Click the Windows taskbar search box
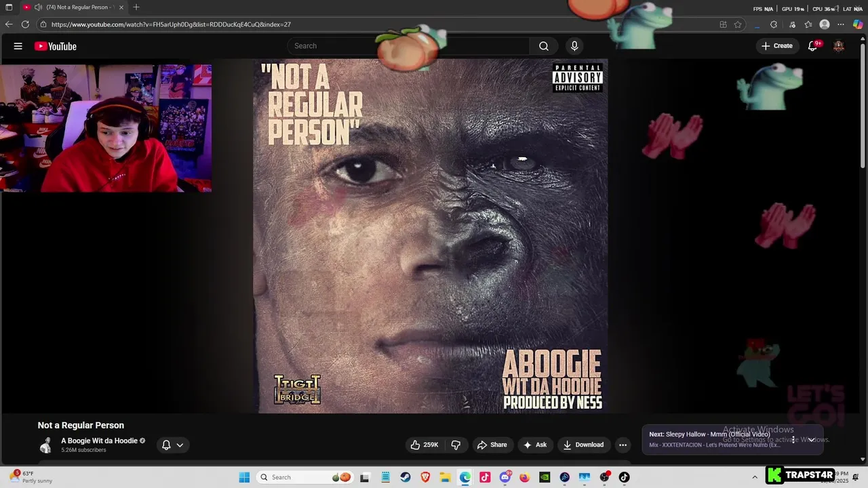The height and width of the screenshot is (488, 868). 305,477
